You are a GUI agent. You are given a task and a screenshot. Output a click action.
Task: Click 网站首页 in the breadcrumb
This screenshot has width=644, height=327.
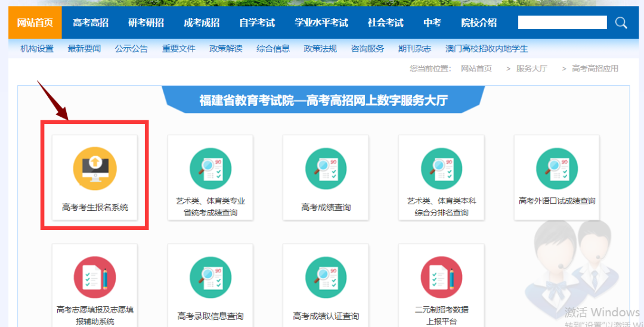click(x=476, y=68)
